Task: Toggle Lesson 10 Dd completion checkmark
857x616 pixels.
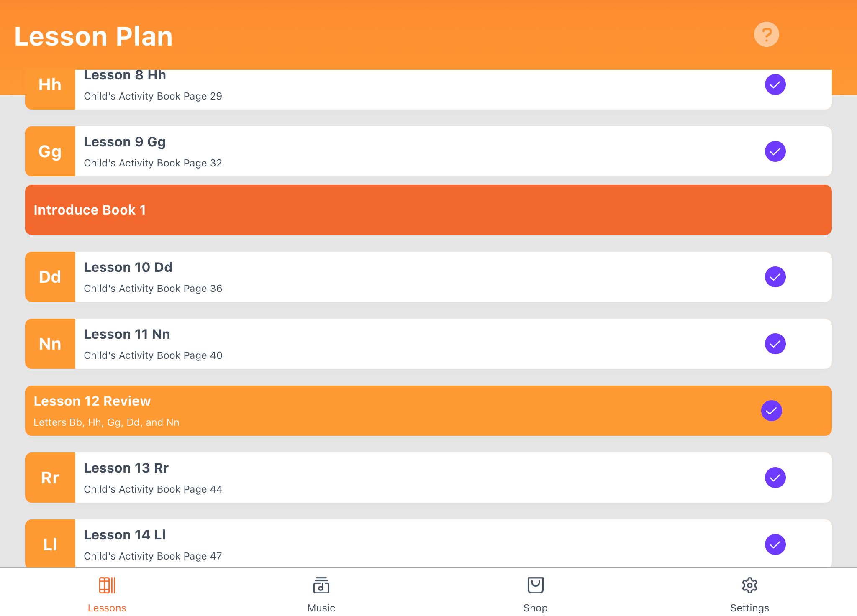Action: [775, 277]
